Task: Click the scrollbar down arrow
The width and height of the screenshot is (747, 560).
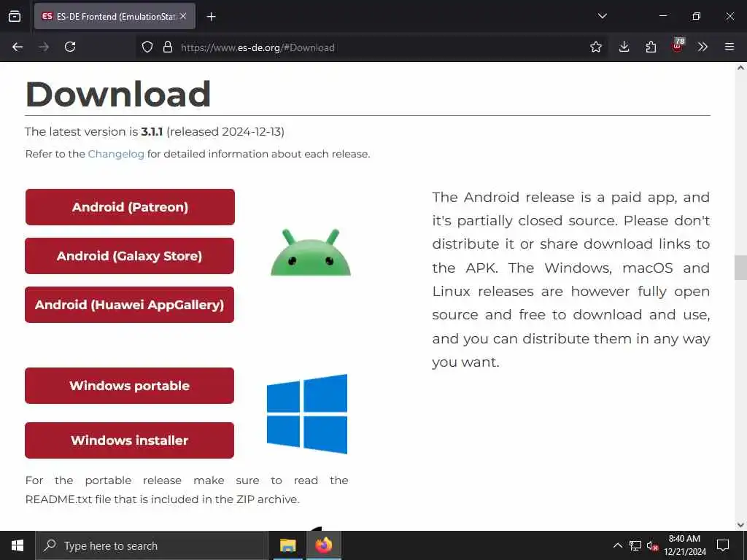Action: (x=740, y=525)
